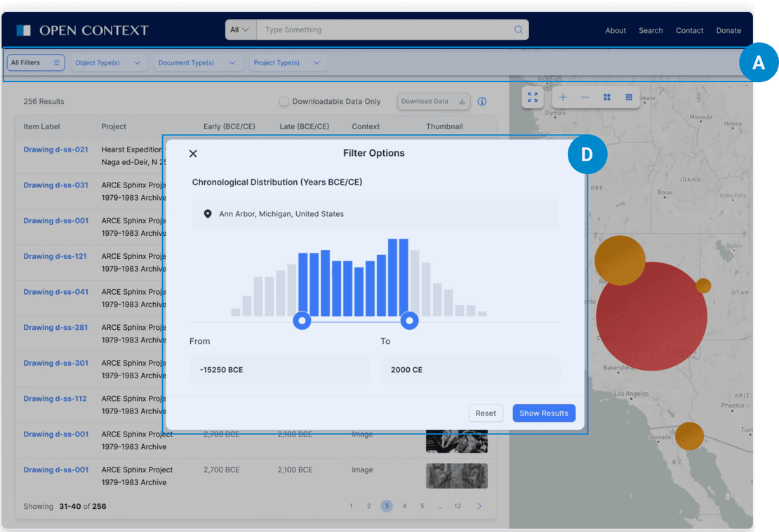Open the Drawing d-ss-031 link

(x=55, y=185)
